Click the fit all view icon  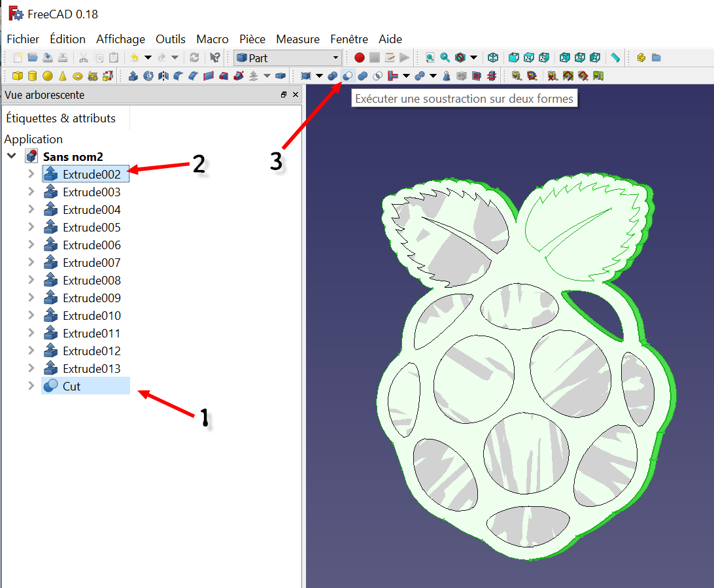430,58
